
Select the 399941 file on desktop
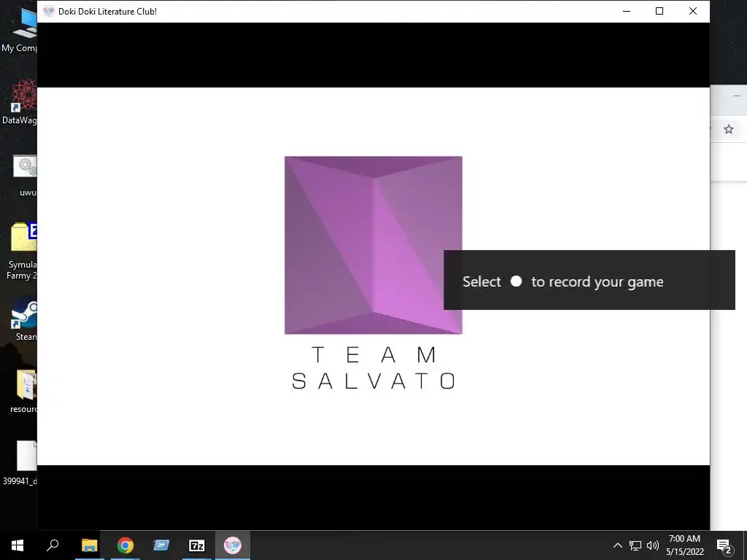click(20, 463)
